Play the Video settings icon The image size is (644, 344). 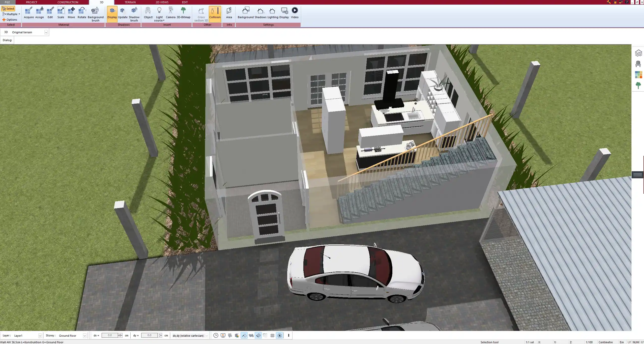pos(295,13)
